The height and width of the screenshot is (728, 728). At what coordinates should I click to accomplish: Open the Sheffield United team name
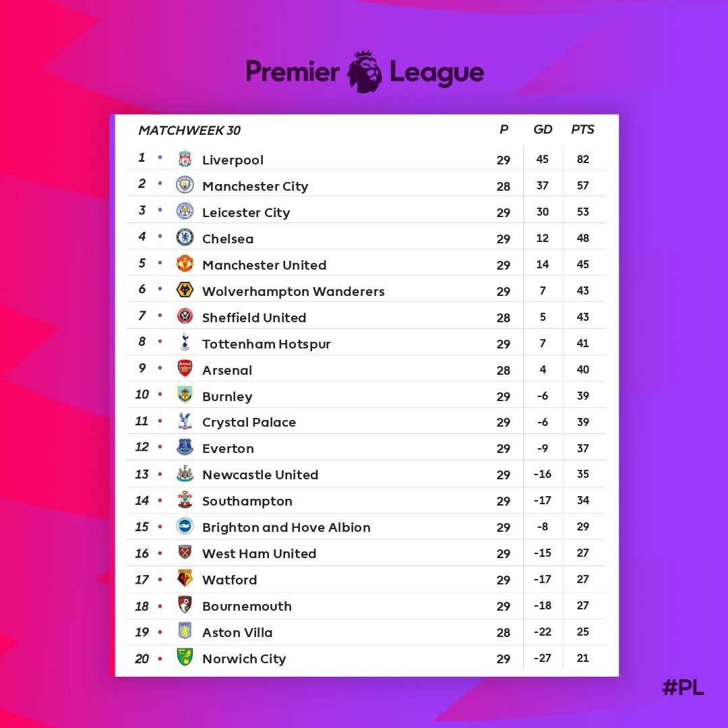(254, 317)
